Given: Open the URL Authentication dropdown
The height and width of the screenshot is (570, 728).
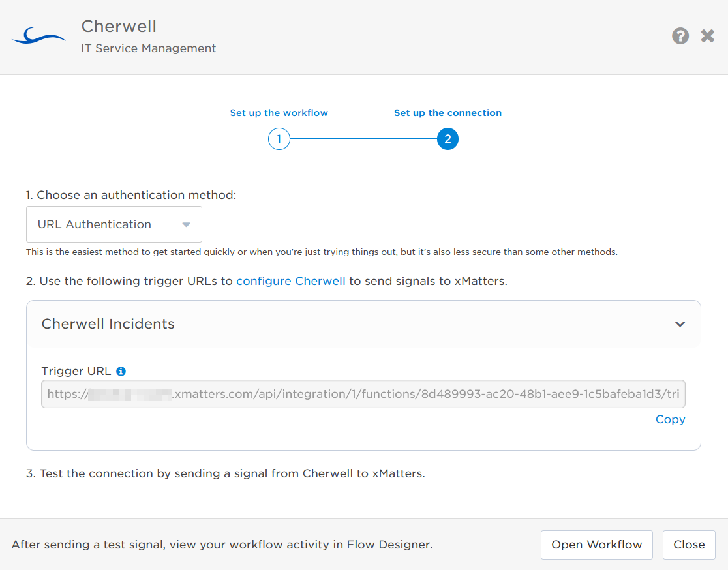Looking at the screenshot, I should coord(114,224).
